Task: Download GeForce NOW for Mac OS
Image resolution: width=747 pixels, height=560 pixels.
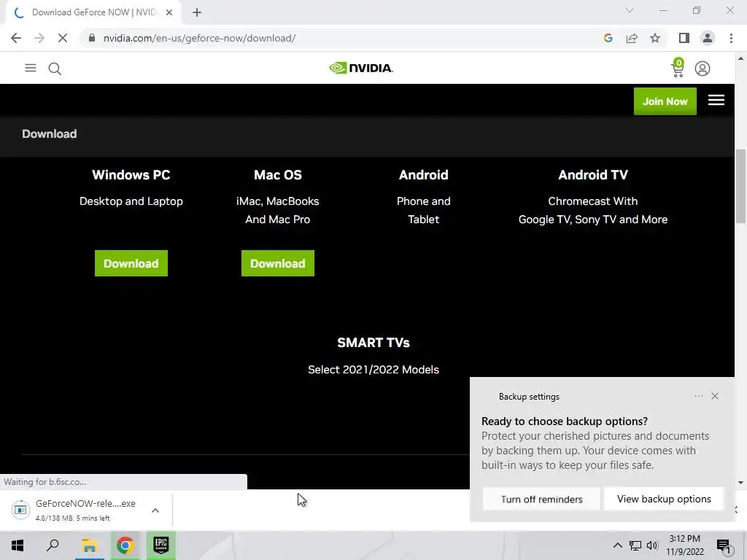Action: [278, 263]
